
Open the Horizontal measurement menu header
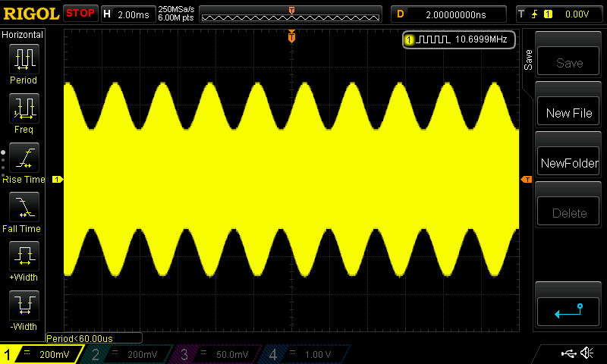(x=24, y=35)
